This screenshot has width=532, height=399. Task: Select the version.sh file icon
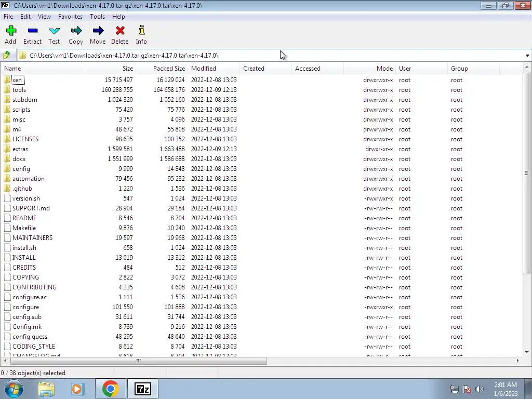(7, 198)
